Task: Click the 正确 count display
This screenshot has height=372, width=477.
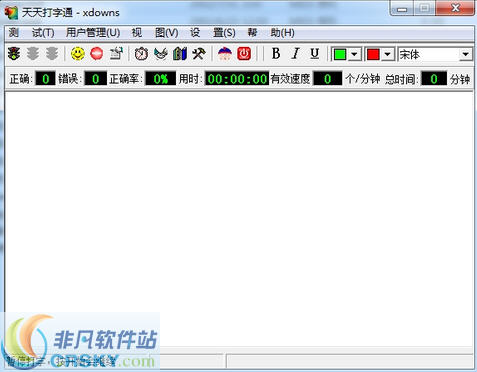Action: click(45, 79)
